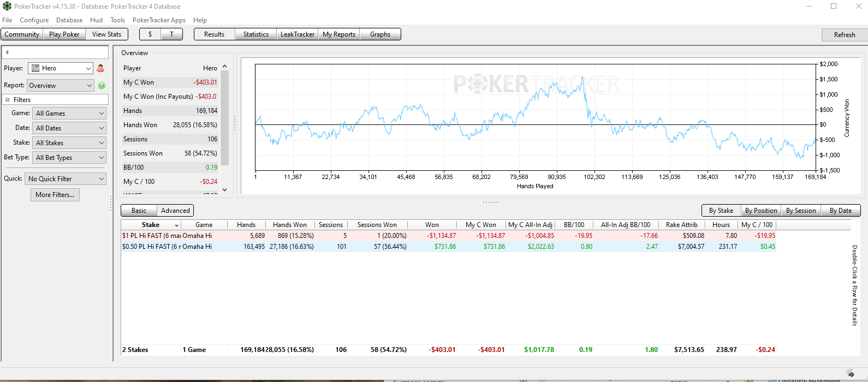Screen dimensions: 868x382
Task: Switch to the Statistics tab
Action: click(x=256, y=34)
